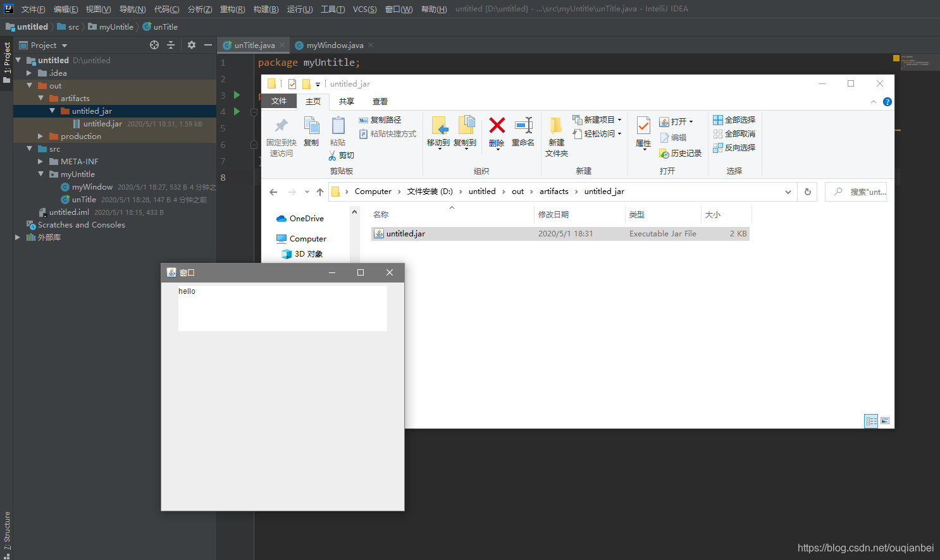
Task: Open the 共享 ribbon tab in Explorer
Action: (x=346, y=101)
